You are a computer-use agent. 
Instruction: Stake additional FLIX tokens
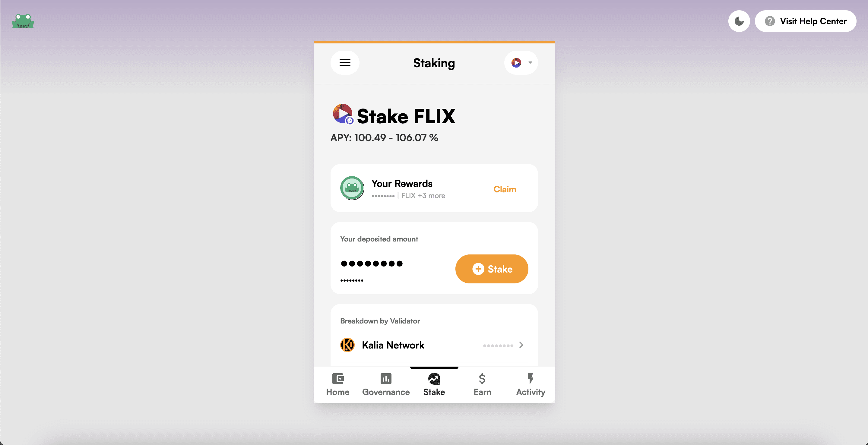[492, 268]
